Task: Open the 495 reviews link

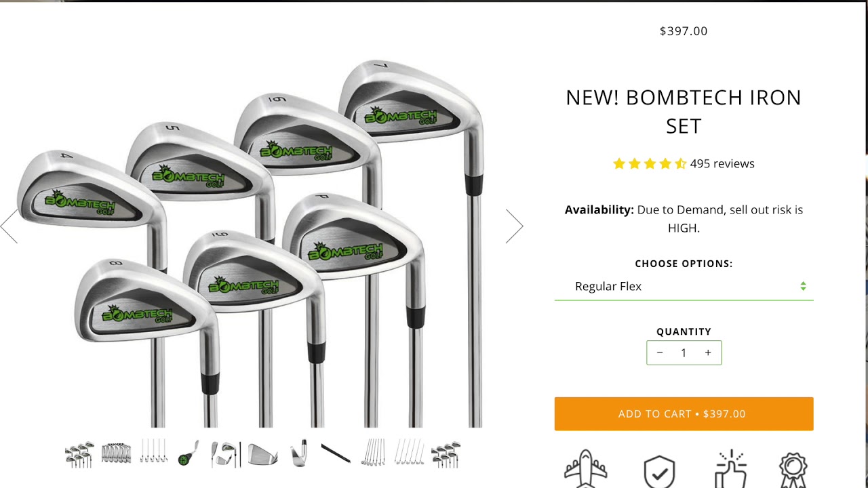Action: click(722, 163)
